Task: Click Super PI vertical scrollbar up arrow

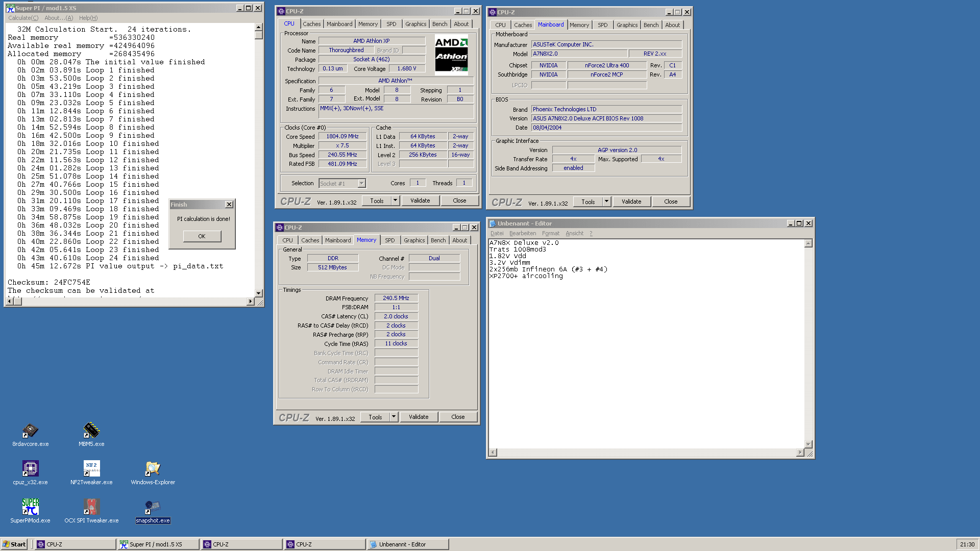Action: [x=259, y=27]
